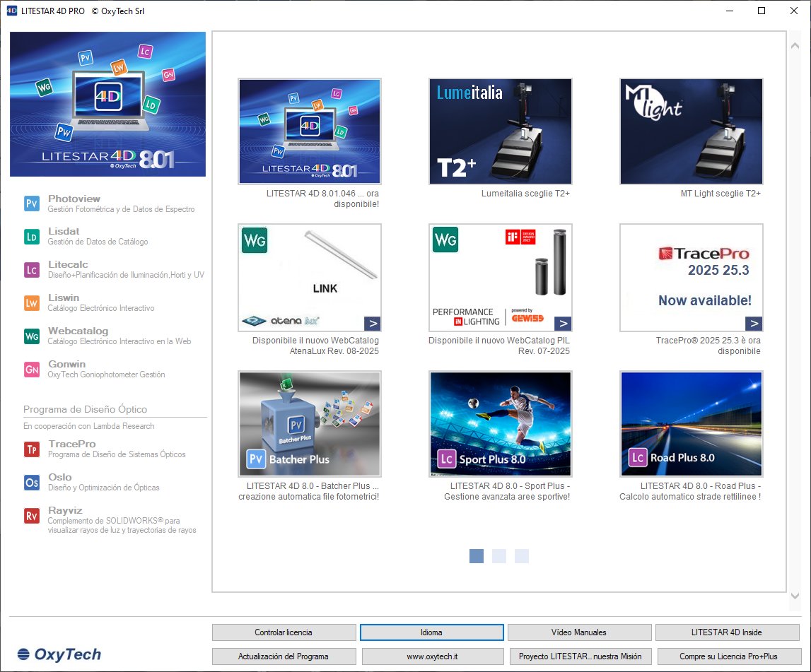Open the Lumeitalia T2+ news thumbnail
The height and width of the screenshot is (672, 811).
pos(501,131)
